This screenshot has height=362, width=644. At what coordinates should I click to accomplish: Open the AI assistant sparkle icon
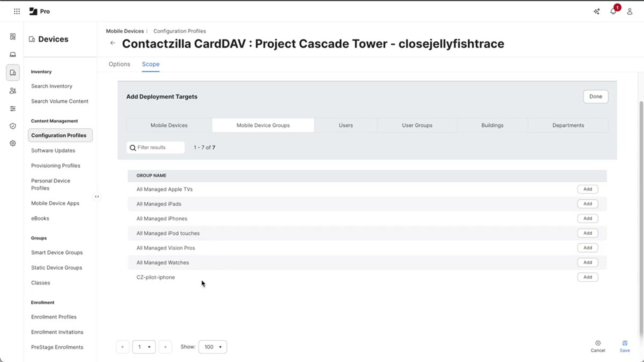coord(597,11)
